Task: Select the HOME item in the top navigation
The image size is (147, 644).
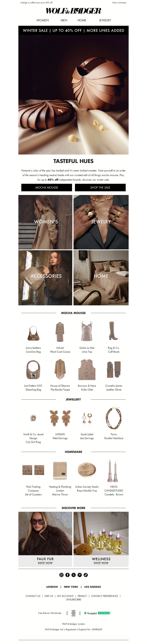Action: pyautogui.click(x=82, y=20)
